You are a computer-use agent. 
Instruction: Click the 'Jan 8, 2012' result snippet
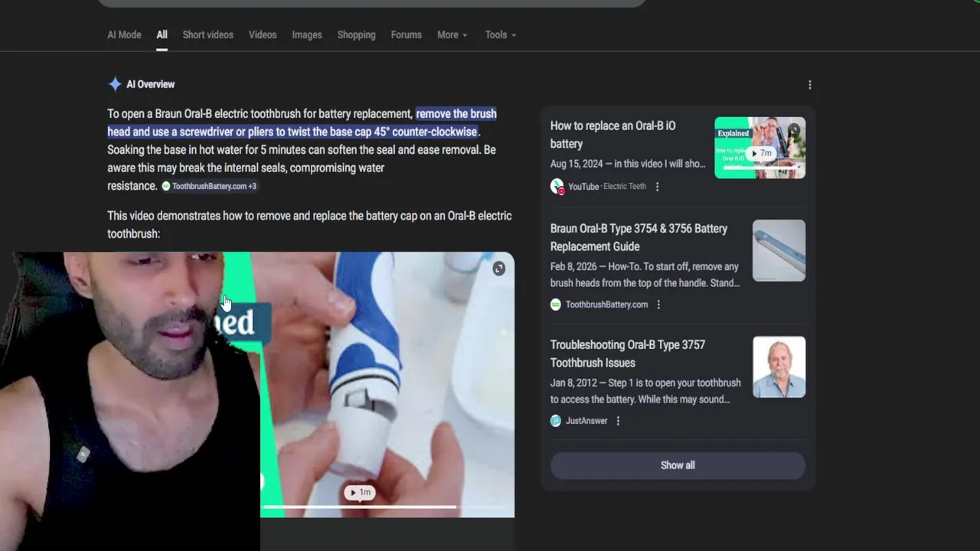pos(645,391)
